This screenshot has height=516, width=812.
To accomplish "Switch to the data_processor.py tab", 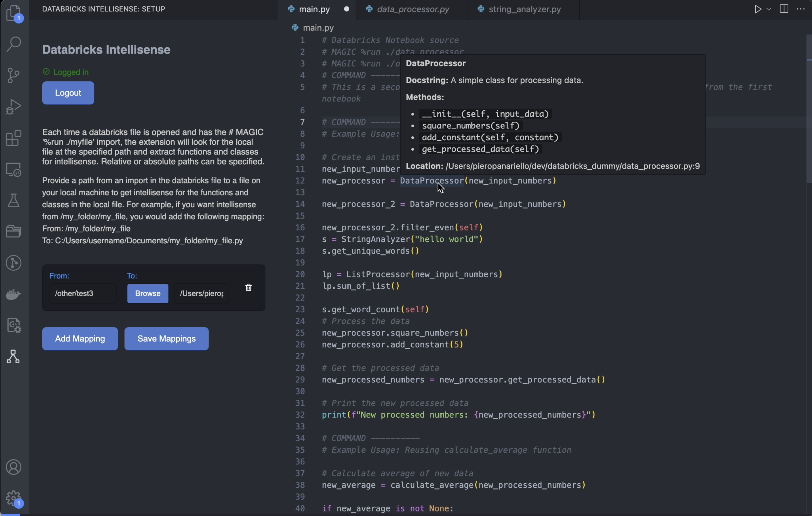I will pos(412,10).
